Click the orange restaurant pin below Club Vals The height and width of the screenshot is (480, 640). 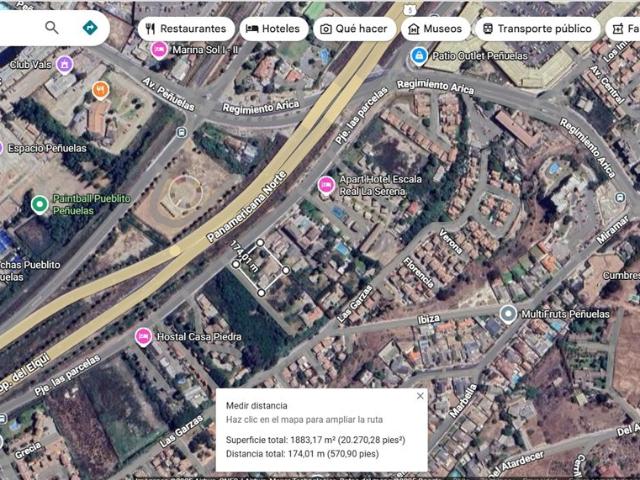(x=100, y=90)
